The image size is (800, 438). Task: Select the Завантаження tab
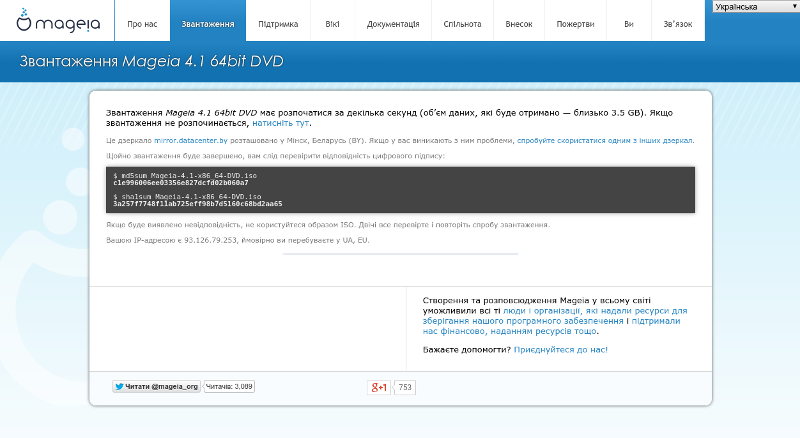click(x=209, y=22)
